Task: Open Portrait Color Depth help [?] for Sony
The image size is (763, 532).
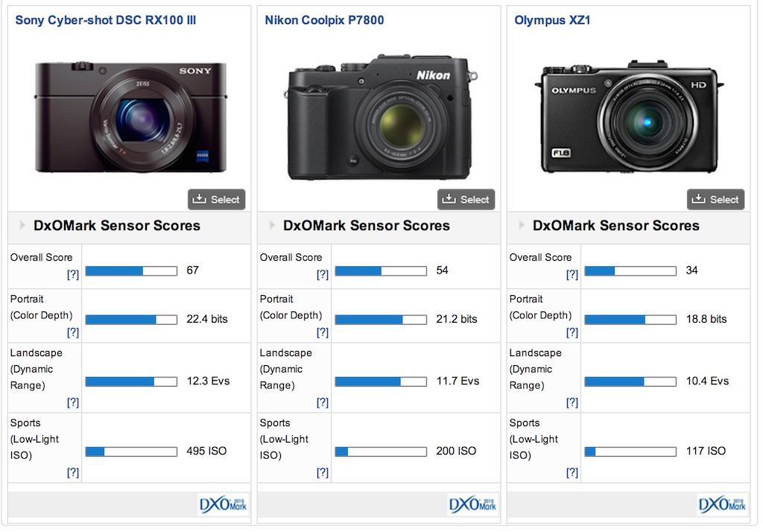Action: tap(72, 332)
